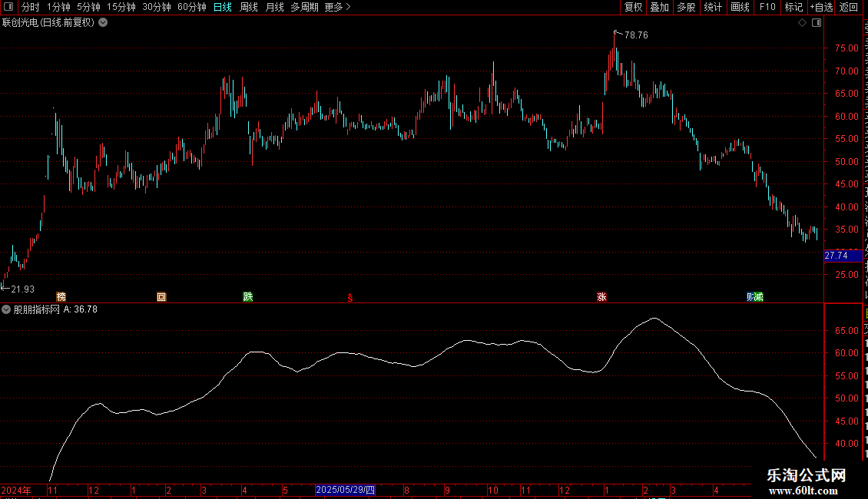This screenshot has height=499, width=868.
Task: Click the 榜 event marker
Action: click(61, 297)
